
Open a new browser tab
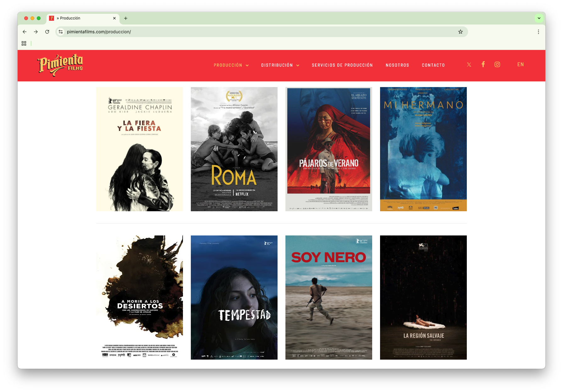click(x=126, y=18)
